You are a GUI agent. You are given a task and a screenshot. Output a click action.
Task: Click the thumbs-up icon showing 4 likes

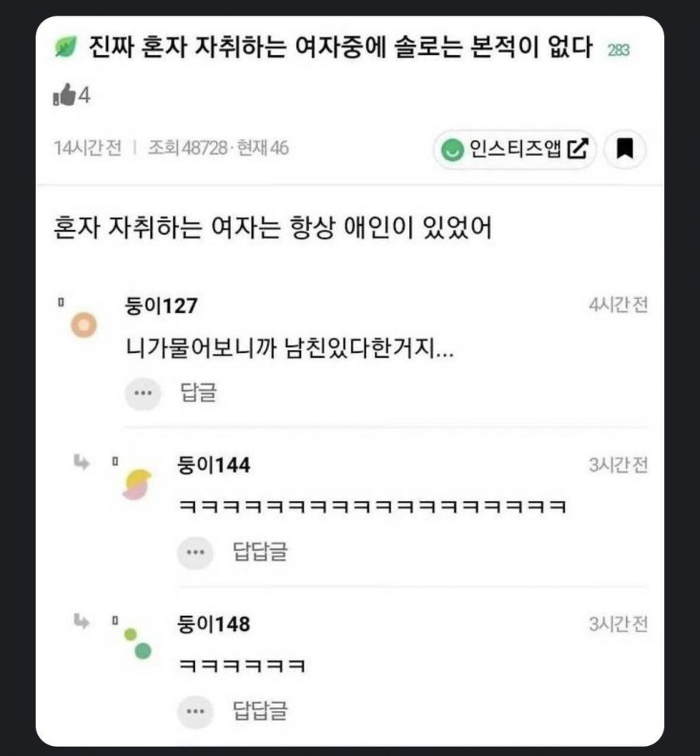click(x=65, y=96)
